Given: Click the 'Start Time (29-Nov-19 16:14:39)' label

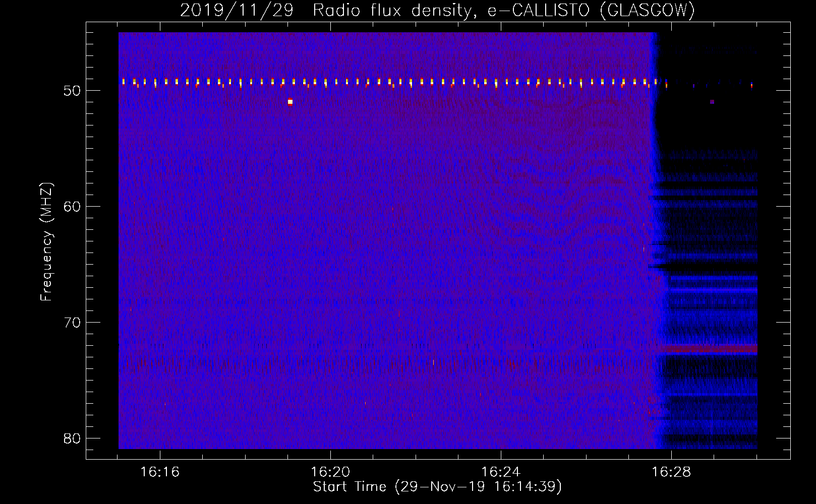Looking at the screenshot, I should [x=437, y=487].
